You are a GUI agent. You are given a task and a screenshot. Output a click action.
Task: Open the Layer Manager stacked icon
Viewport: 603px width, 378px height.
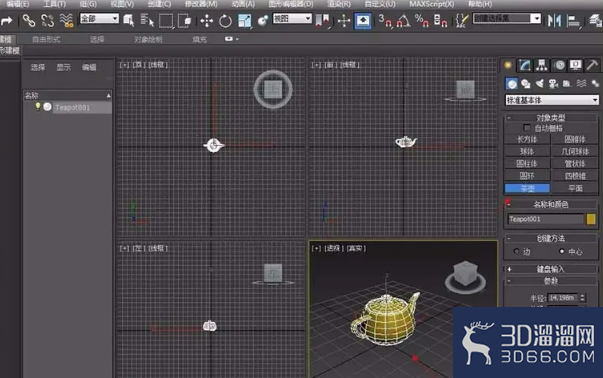[x=595, y=21]
